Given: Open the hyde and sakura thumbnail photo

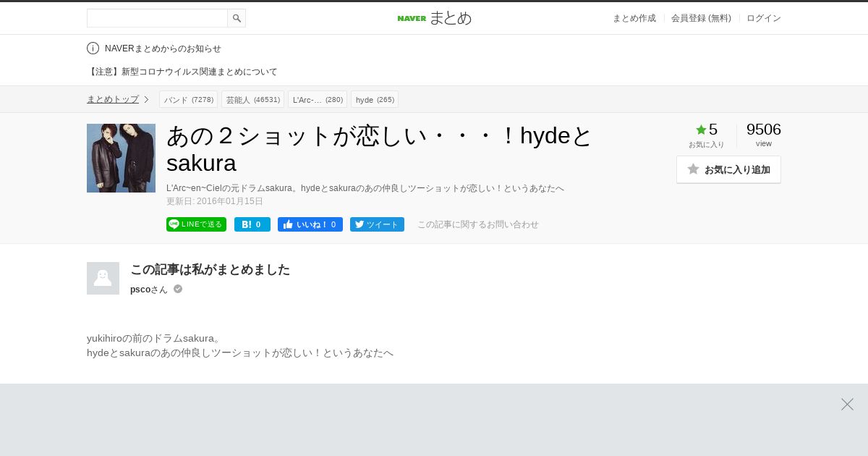Looking at the screenshot, I should [121, 158].
